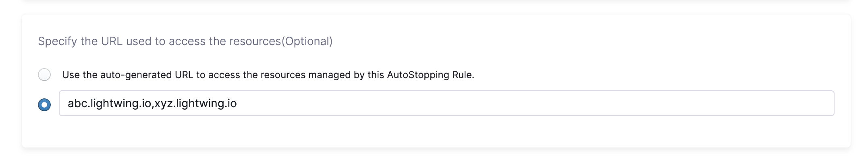
Task: Click the custom URL input field
Action: pyautogui.click(x=446, y=103)
